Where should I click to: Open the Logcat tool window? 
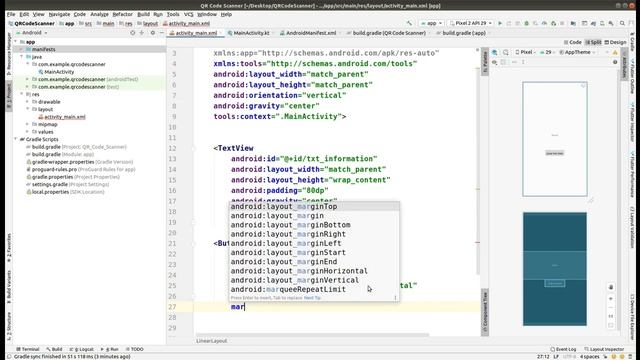82,349
